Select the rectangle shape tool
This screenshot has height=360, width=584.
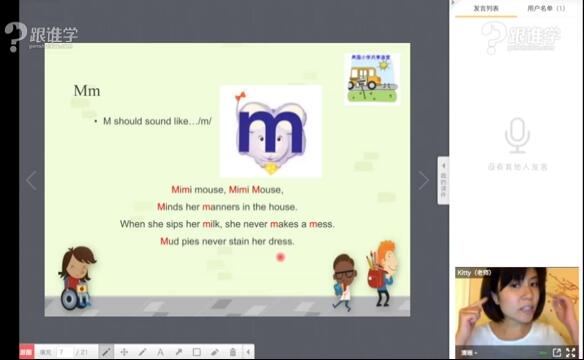197,352
